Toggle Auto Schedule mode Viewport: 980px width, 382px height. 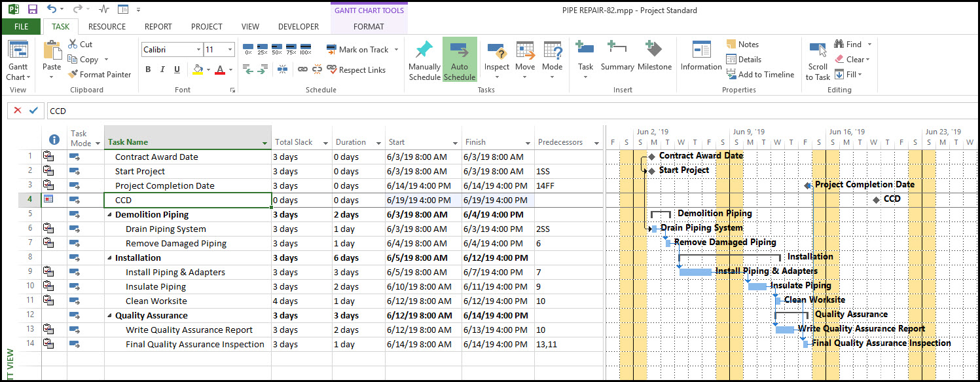pos(460,59)
